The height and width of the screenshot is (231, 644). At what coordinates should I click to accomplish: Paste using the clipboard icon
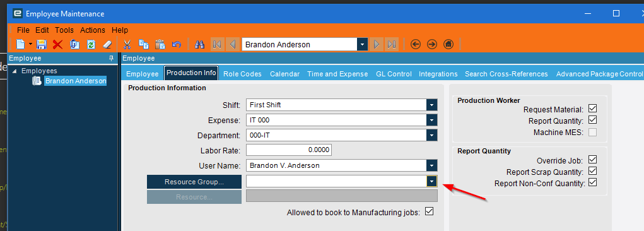click(160, 44)
